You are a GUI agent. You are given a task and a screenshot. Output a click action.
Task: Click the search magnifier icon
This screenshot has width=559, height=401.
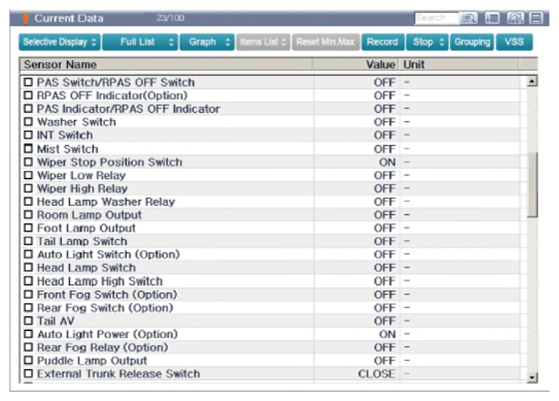[469, 18]
